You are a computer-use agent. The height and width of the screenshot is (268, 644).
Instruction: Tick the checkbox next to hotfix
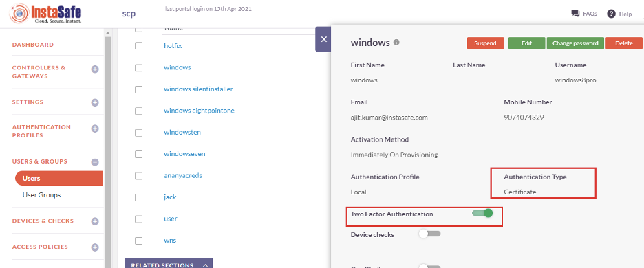tap(139, 45)
